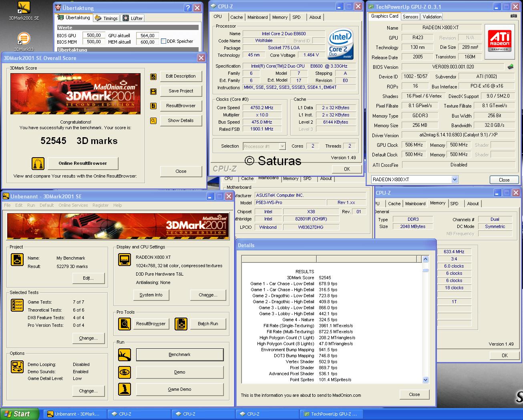Click Close button in GPU-Z

[504, 180]
